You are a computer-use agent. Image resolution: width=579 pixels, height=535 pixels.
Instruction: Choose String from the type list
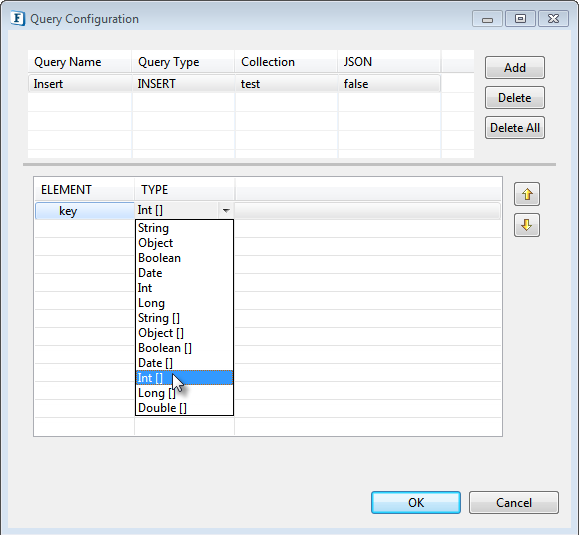[x=153, y=228]
